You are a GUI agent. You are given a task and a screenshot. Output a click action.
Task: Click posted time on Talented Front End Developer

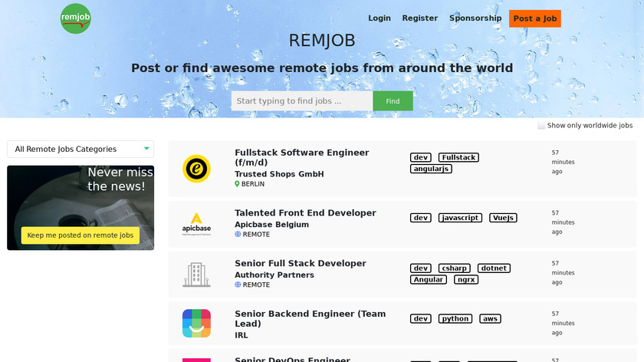(563, 222)
